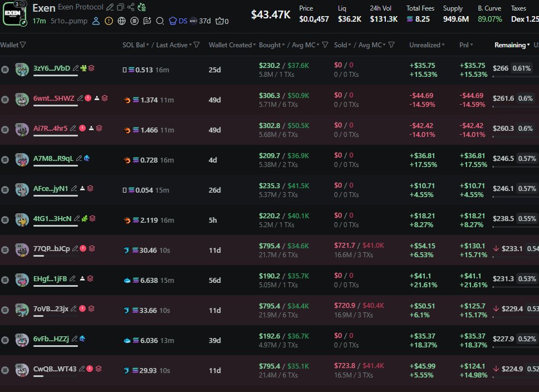Image resolution: width=539 pixels, height=392 pixels.
Task: Open wallet address 77QP...bJCp
Action: [x=52, y=248]
